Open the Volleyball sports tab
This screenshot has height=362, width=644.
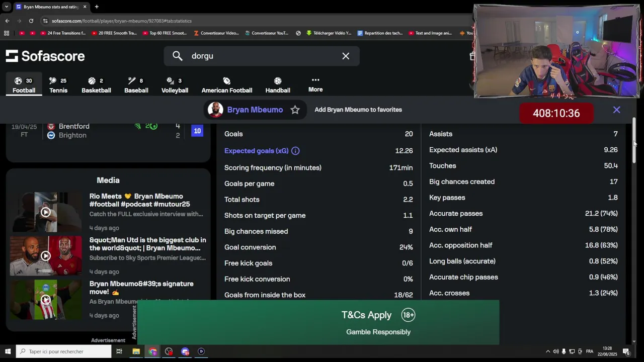pos(175,85)
